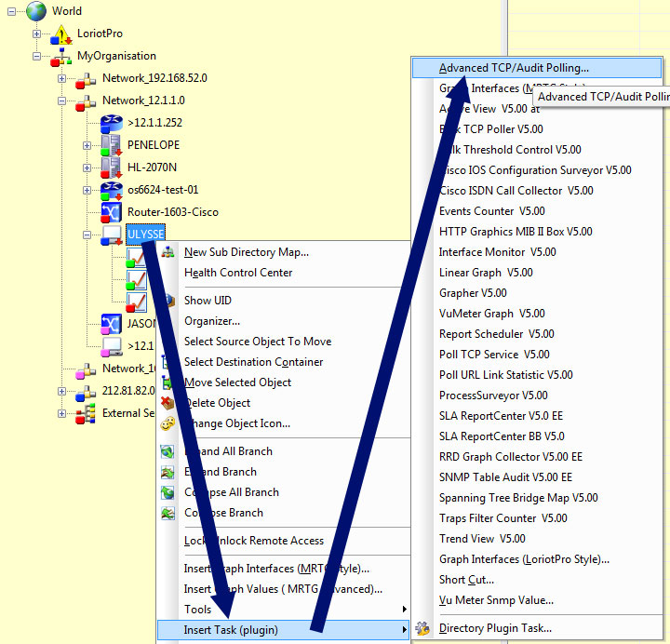Open the Tools submenu
This screenshot has width=670, height=644.
pos(283,610)
